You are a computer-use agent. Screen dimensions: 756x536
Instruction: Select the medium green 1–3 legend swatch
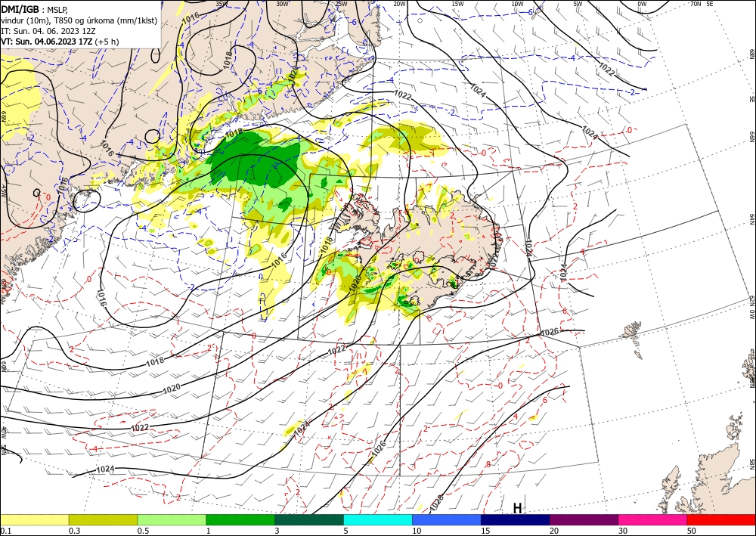[240, 519]
